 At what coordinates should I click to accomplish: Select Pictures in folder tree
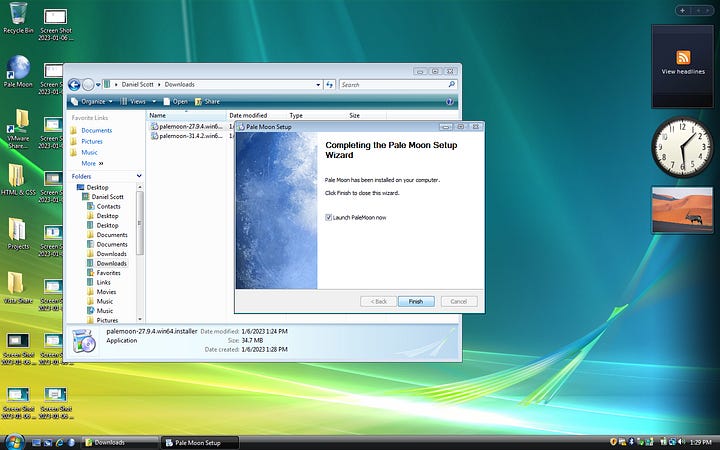click(x=107, y=321)
